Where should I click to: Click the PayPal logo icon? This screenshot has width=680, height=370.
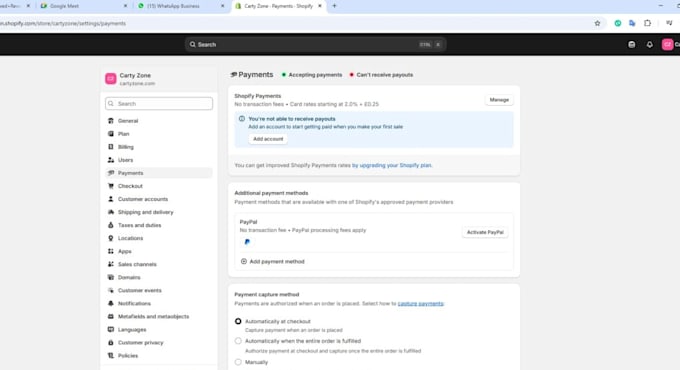(247, 242)
